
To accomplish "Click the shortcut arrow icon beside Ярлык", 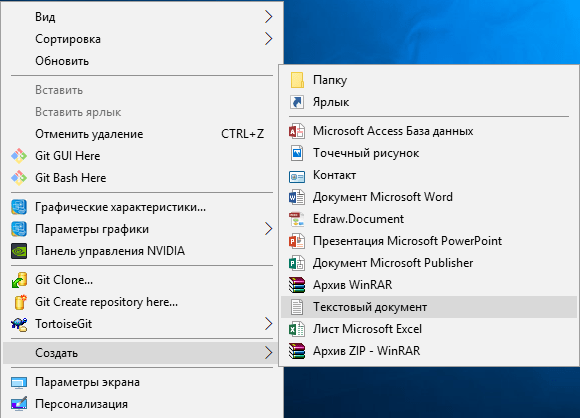I will tap(297, 102).
